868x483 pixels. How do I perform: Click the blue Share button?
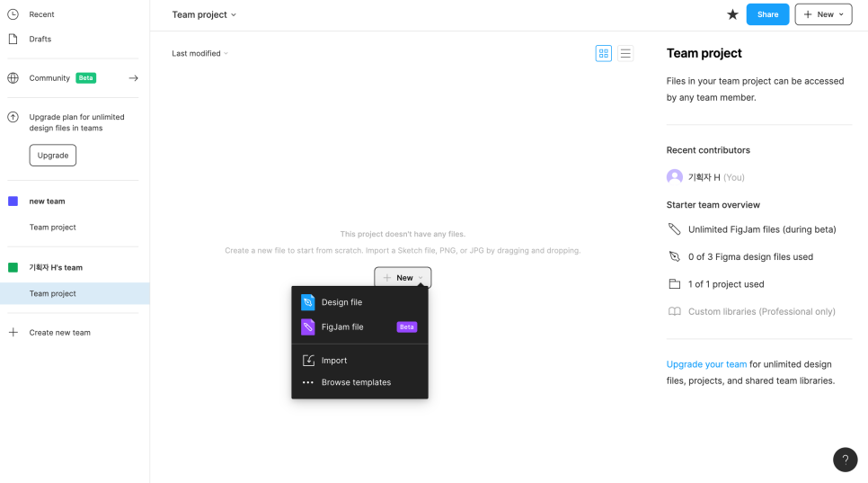(767, 14)
